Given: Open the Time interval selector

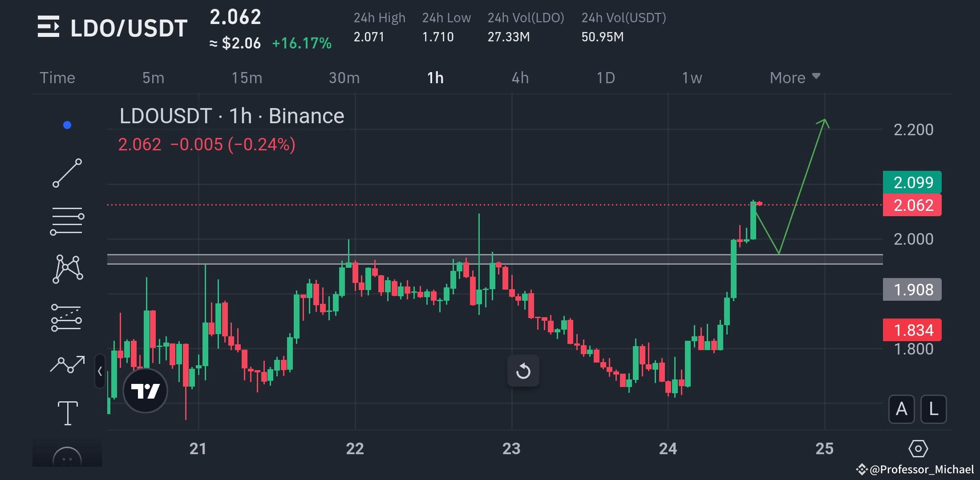Looking at the screenshot, I should (57, 77).
